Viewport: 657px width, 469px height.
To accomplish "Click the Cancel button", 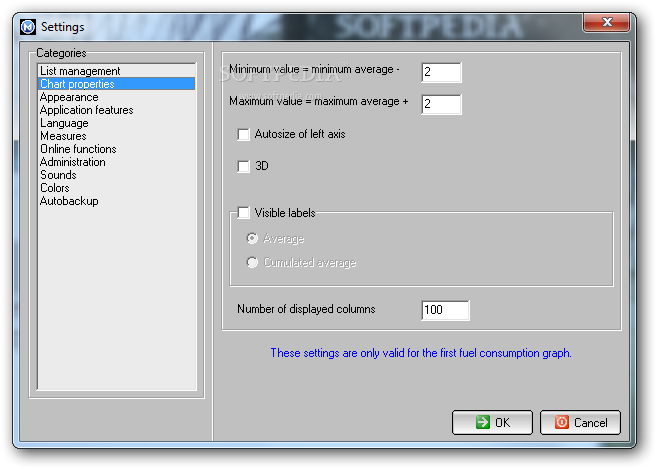I will click(x=580, y=422).
